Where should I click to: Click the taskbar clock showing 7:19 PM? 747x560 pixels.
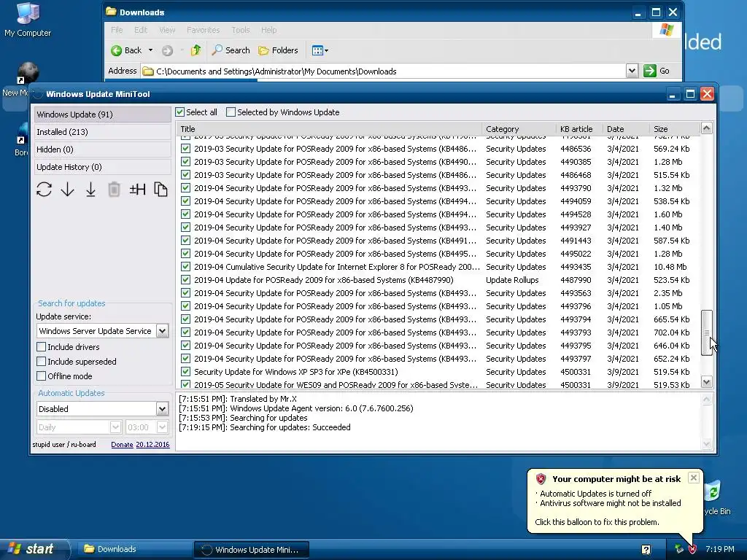point(720,550)
